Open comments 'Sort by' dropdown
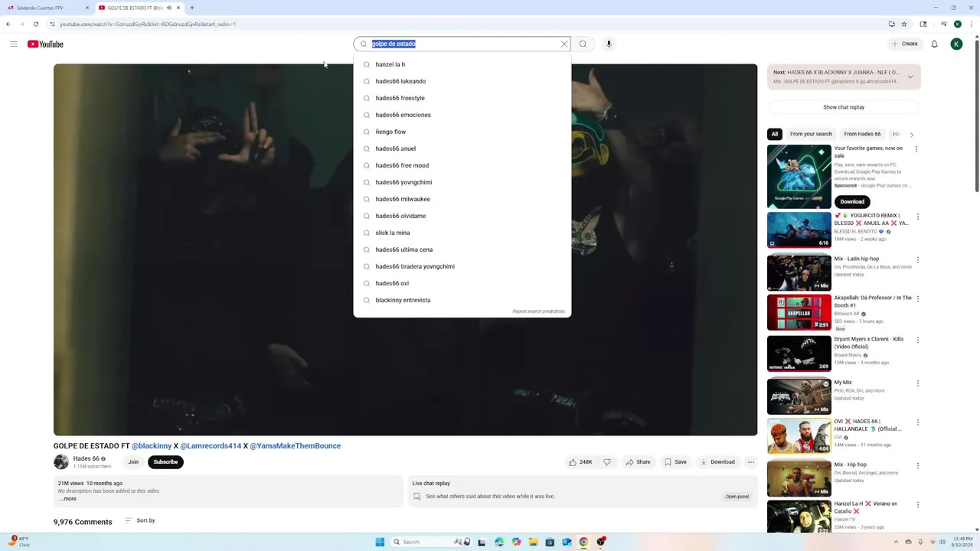The image size is (980, 551). [140, 520]
